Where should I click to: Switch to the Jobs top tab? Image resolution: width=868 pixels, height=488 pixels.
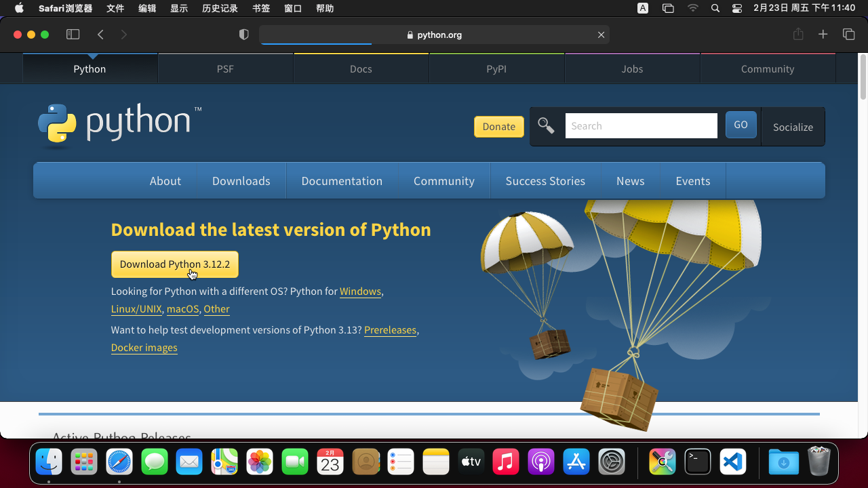coord(632,68)
